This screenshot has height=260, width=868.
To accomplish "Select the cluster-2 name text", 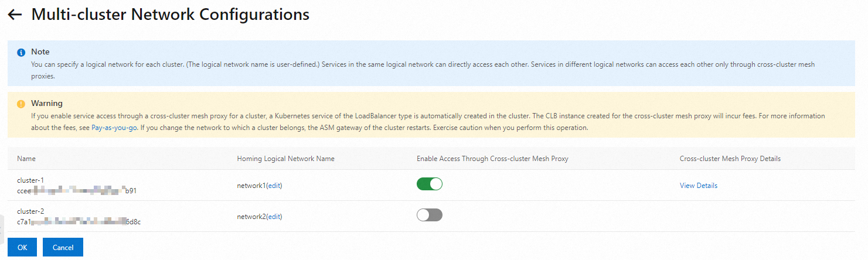I will click(30, 211).
